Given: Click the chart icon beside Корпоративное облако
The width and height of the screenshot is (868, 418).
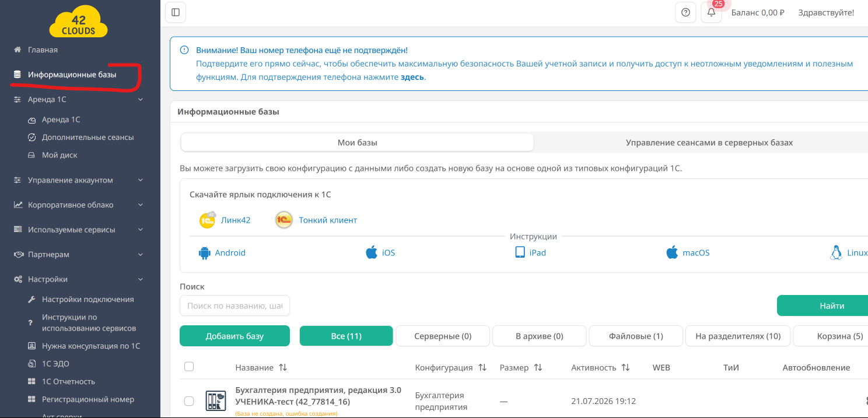Looking at the screenshot, I should (17, 205).
